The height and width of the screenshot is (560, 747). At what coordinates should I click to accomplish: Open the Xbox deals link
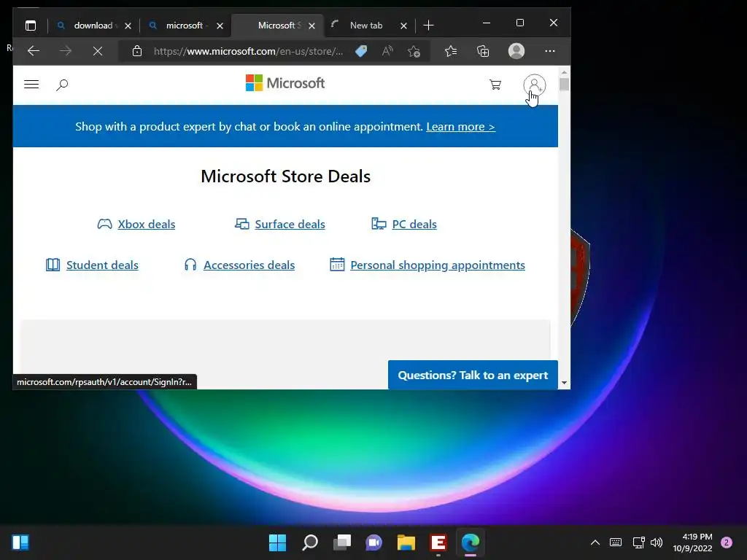click(146, 225)
